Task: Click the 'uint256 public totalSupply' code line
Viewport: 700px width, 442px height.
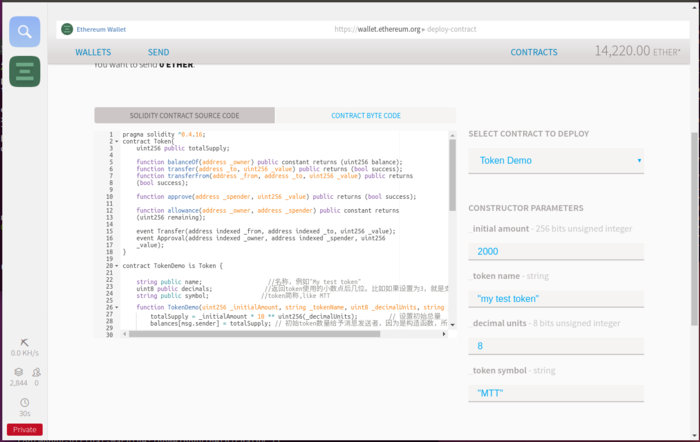Action: (183, 148)
